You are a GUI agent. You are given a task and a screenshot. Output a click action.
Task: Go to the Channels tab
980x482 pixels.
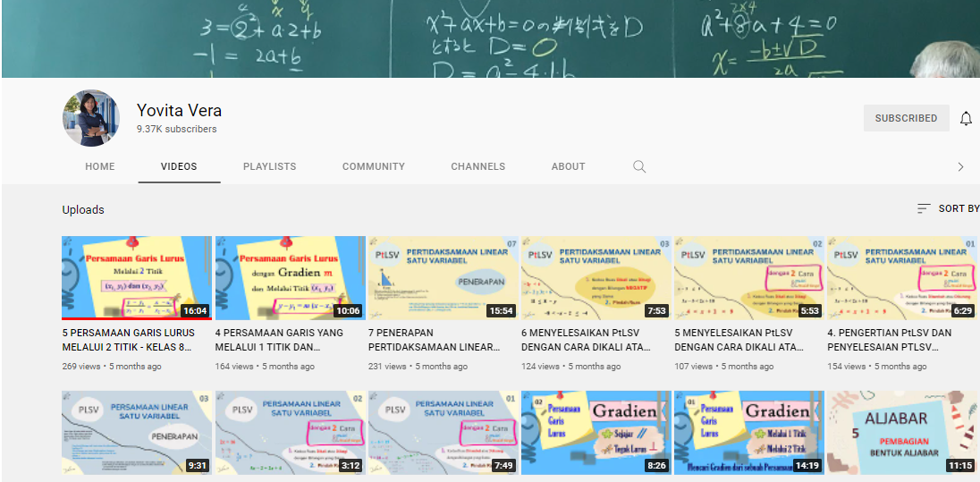477,166
